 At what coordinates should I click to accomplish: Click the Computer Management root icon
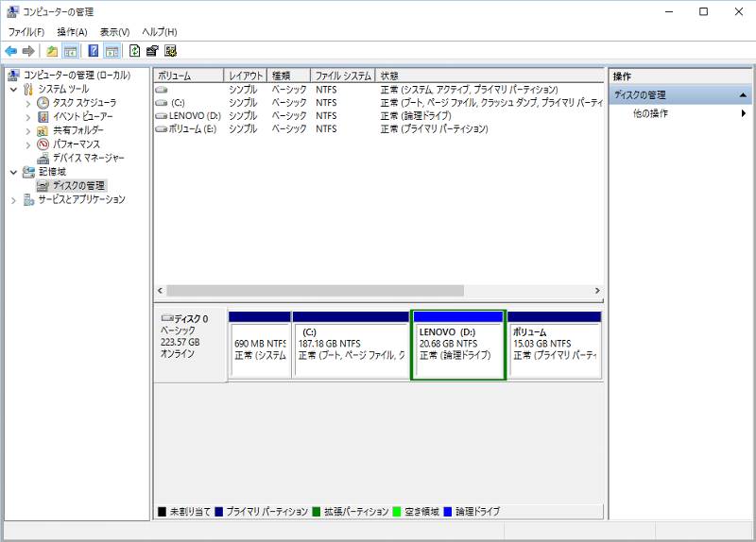tap(14, 76)
